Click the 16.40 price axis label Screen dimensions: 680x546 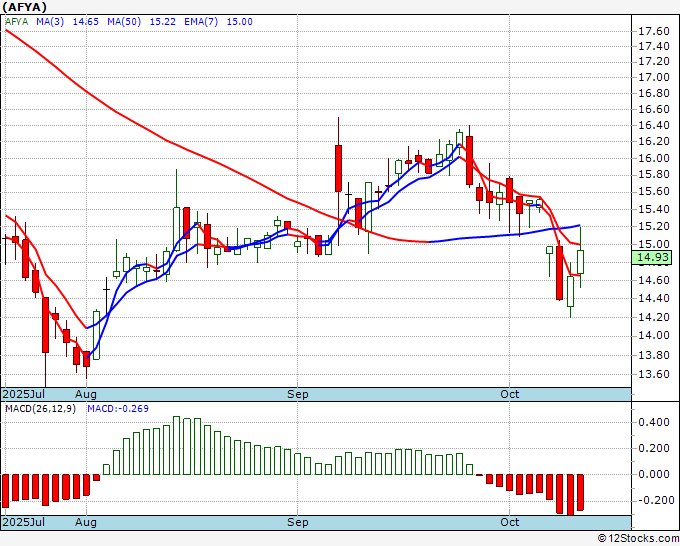654,125
